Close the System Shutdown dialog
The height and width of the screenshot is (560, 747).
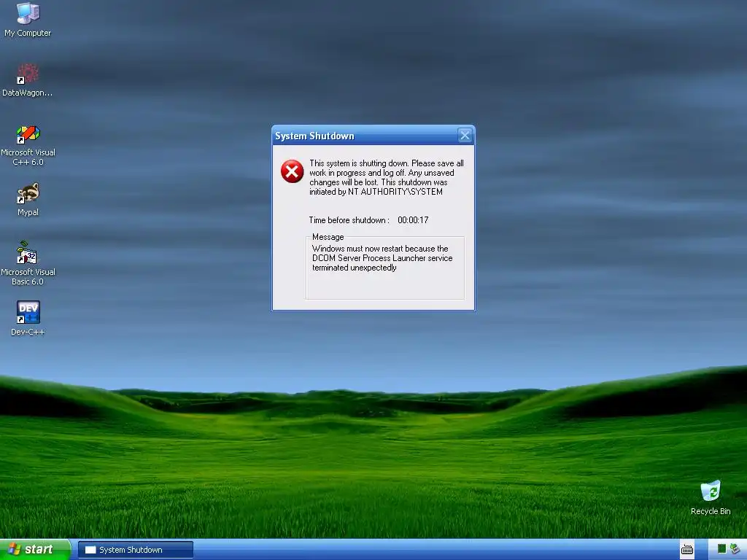(465, 136)
